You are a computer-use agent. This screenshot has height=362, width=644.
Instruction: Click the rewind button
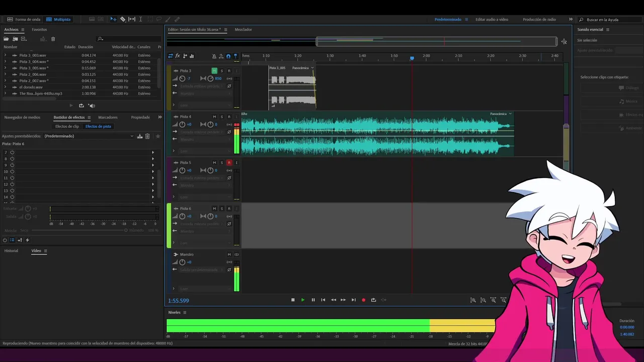click(x=333, y=300)
